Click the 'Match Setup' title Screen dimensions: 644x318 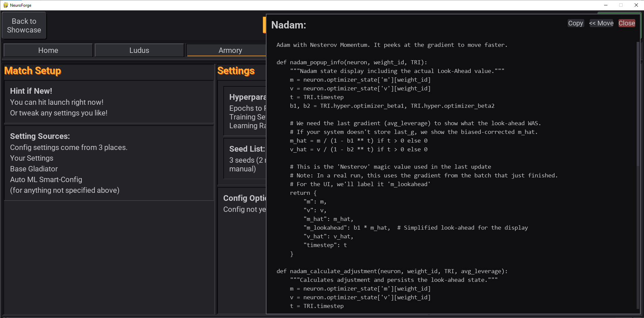click(33, 71)
